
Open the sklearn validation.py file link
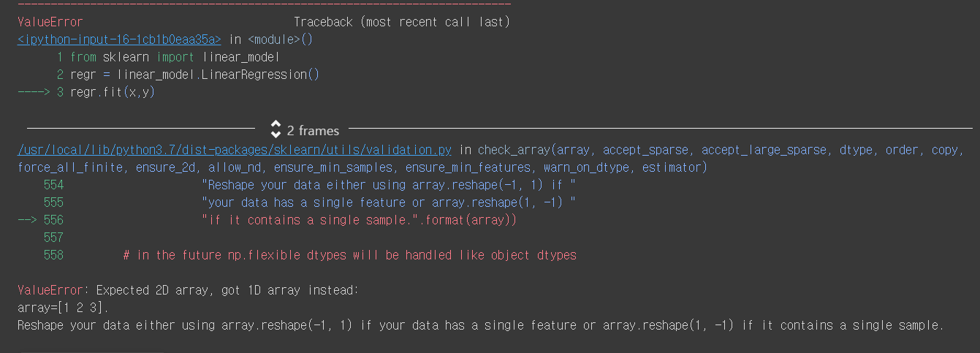coord(235,150)
